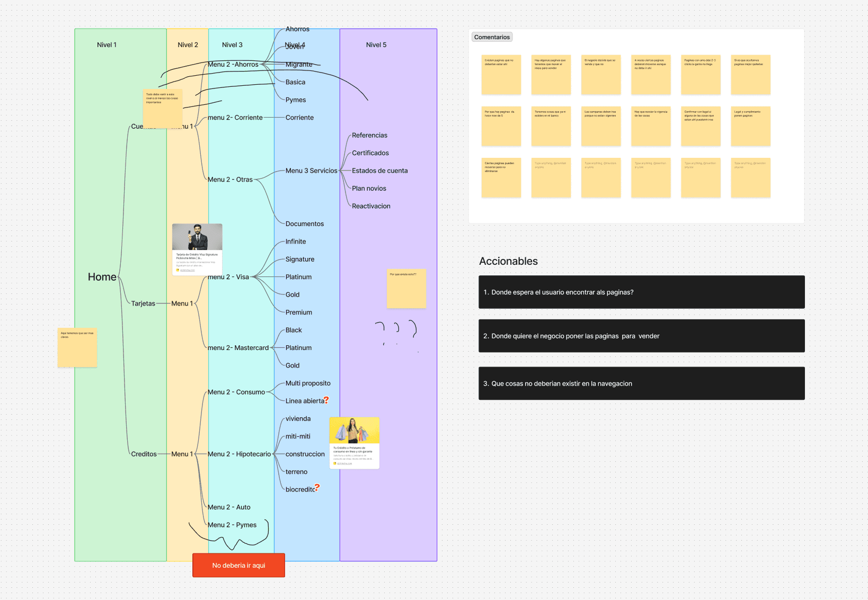The height and width of the screenshot is (600, 868).
Task: Select the Menu 2 - Consumo node
Action: 236,392
